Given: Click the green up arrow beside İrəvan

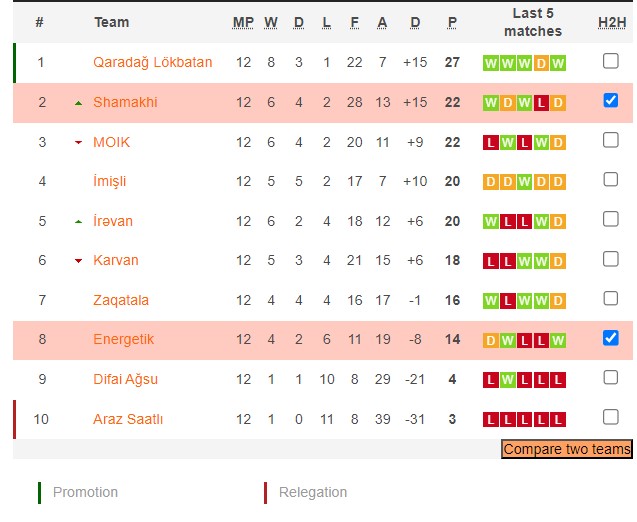Looking at the screenshot, I should 78,221.
